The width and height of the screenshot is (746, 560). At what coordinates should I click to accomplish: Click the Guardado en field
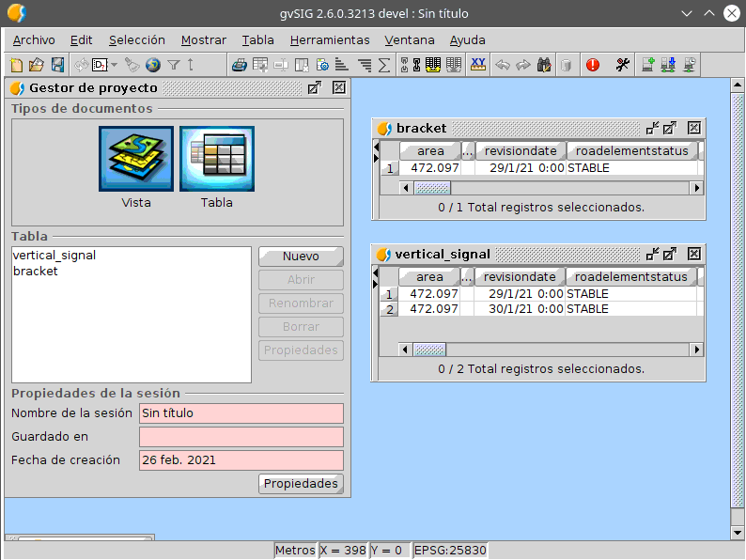coord(241,437)
